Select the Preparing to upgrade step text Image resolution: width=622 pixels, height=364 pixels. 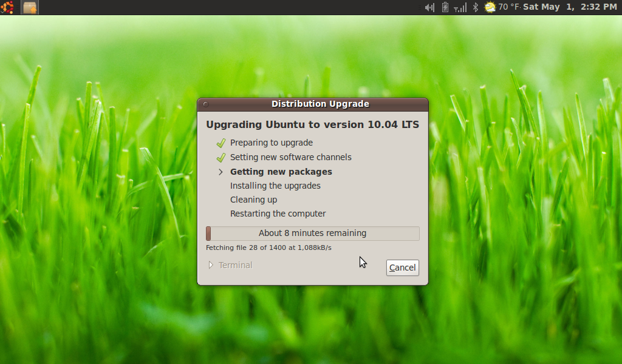(272, 143)
